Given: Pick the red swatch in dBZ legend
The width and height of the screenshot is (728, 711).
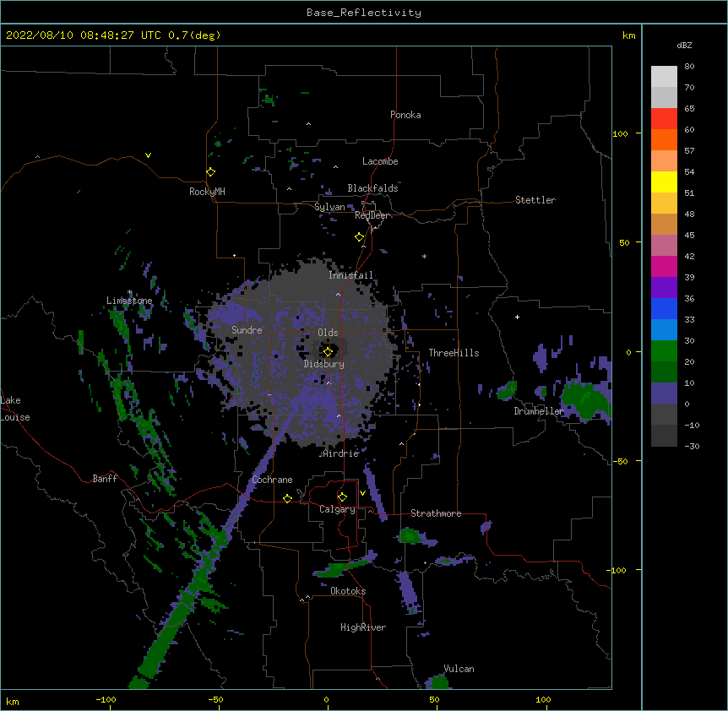Looking at the screenshot, I should click(x=664, y=118).
